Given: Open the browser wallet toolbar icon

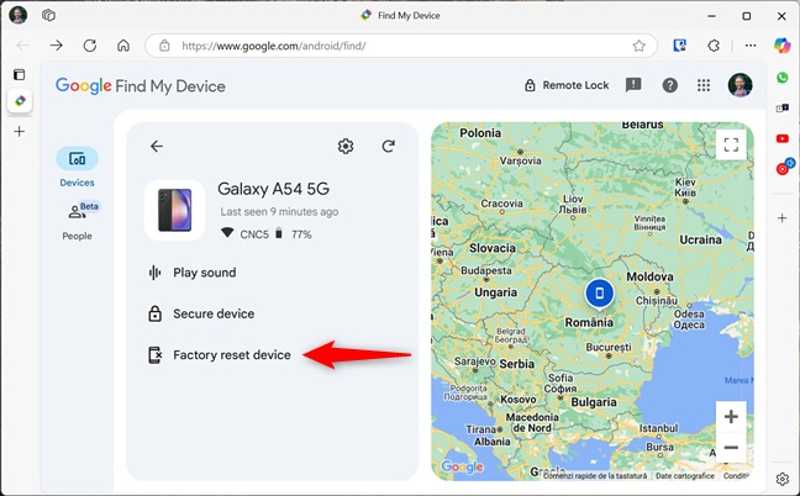Looking at the screenshot, I should click(x=679, y=46).
